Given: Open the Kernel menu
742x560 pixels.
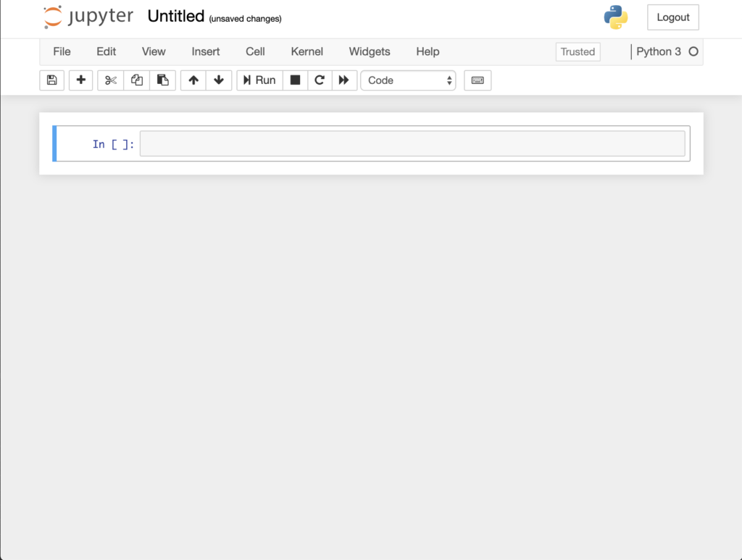Looking at the screenshot, I should (307, 51).
